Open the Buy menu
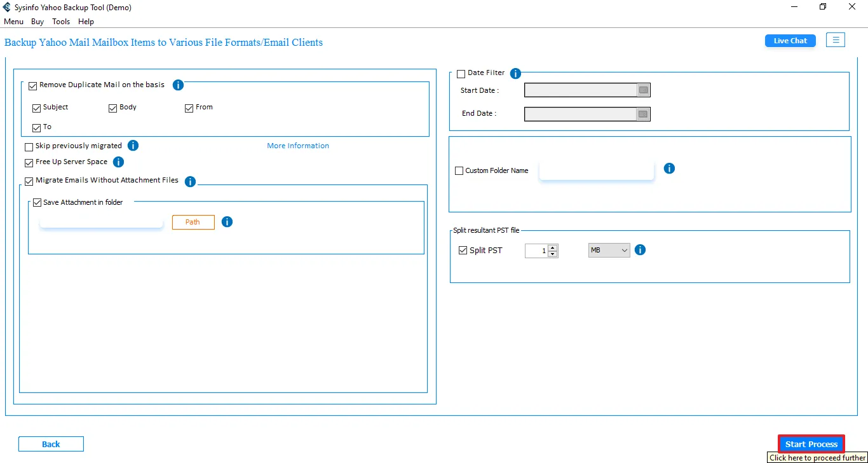Viewport: 868px width, 463px height. 37,22
